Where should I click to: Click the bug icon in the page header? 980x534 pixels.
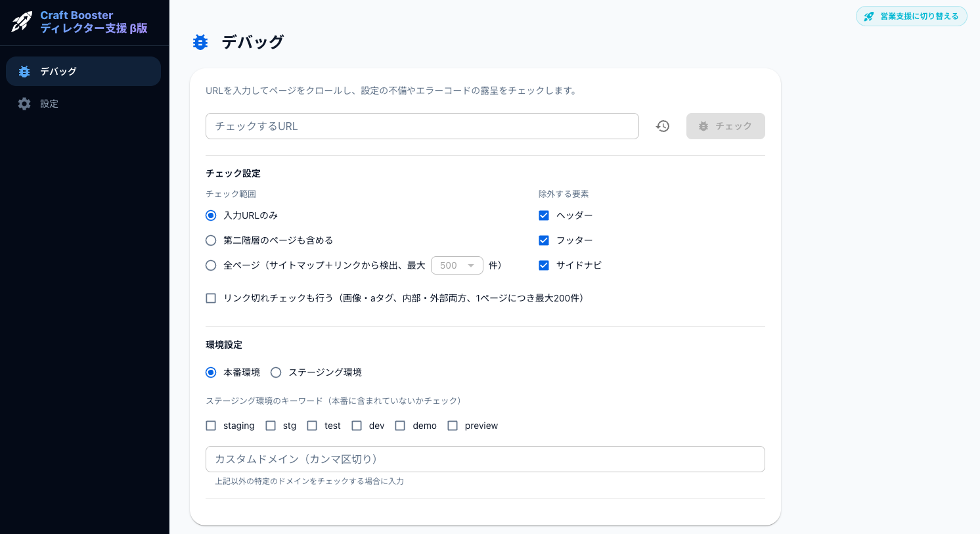(200, 41)
